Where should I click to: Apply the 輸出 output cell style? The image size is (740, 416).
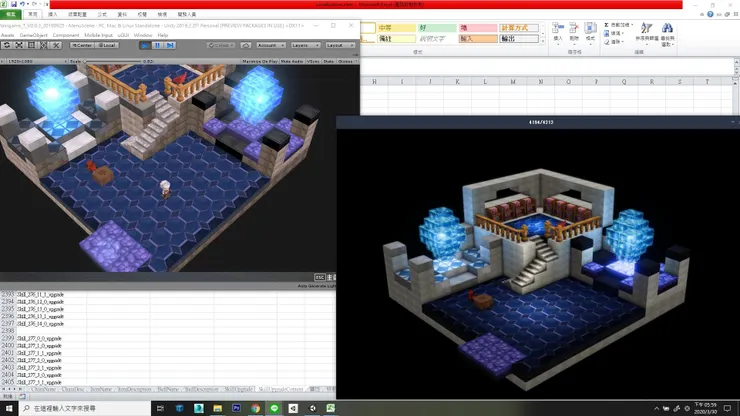(x=519, y=39)
